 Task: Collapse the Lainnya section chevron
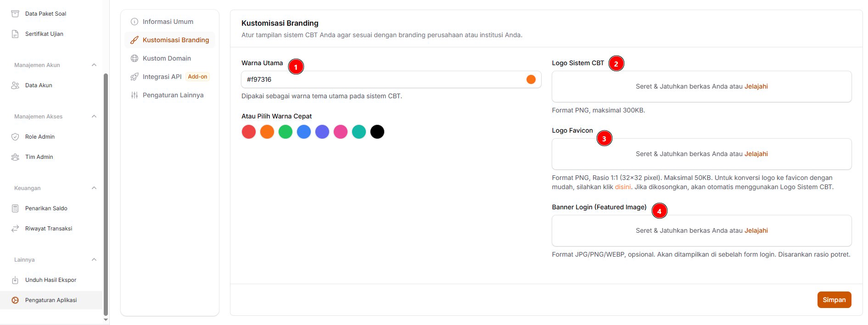(94, 259)
